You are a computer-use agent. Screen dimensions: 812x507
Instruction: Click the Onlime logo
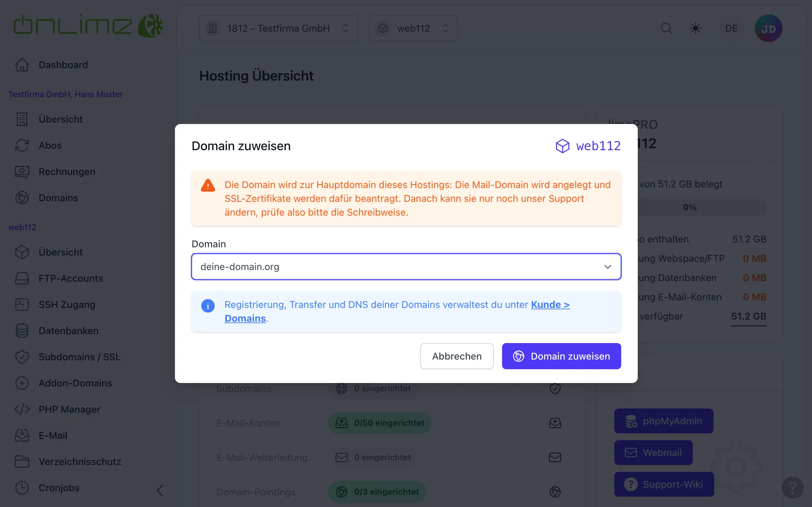88,26
